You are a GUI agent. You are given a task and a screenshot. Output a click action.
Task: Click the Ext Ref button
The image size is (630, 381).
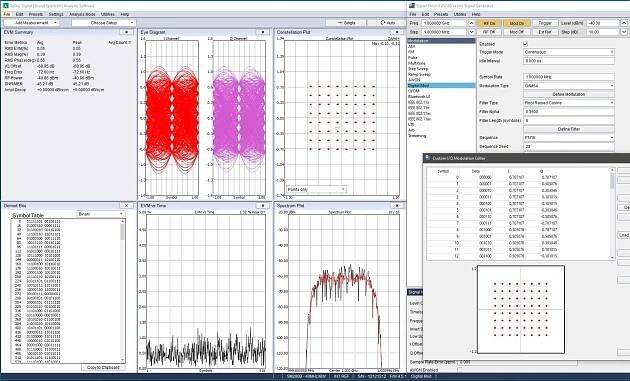tap(545, 32)
